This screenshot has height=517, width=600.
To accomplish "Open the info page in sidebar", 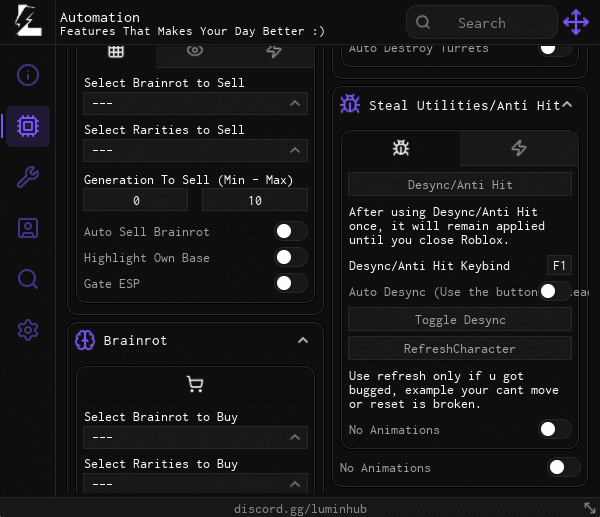I will (x=28, y=75).
